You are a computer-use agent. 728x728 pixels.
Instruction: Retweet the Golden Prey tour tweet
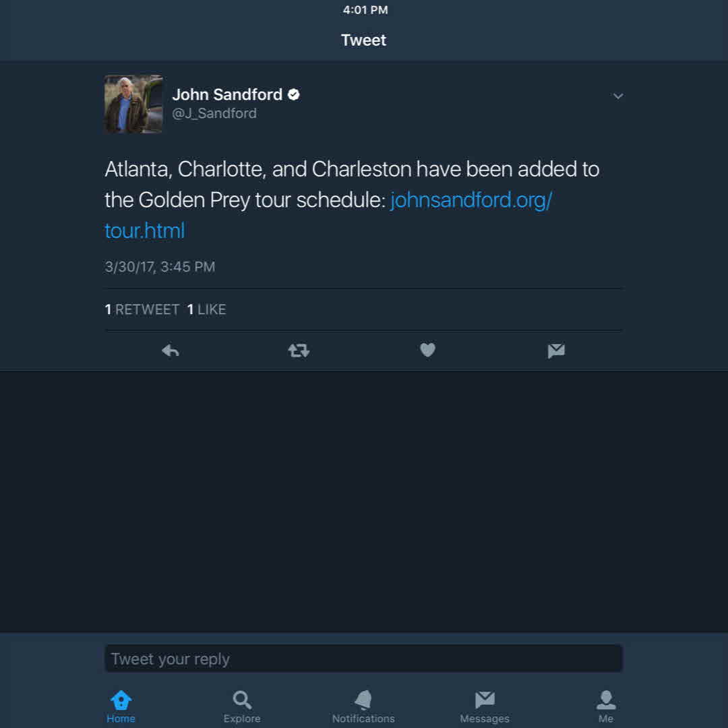pos(298,351)
